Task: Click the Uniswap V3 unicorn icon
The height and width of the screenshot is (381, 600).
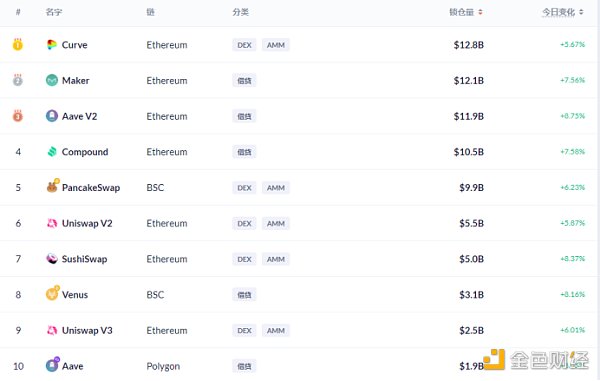Action: (52, 330)
